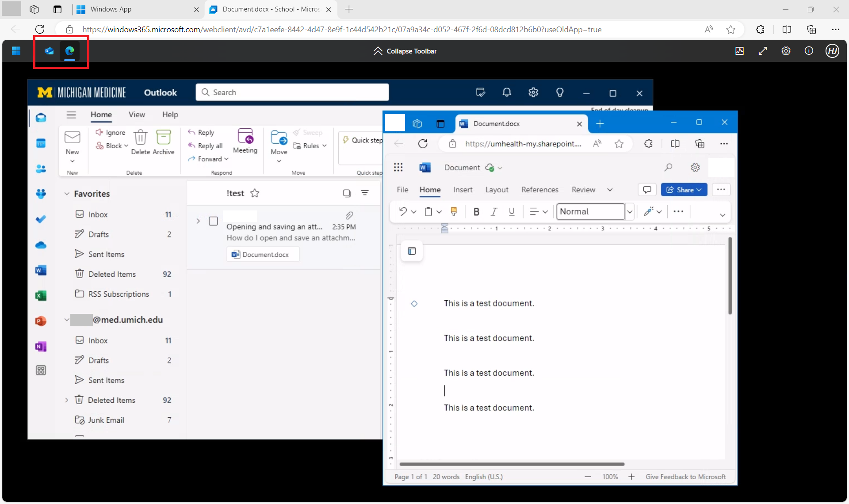Collapse the Favorites section in Outlook
The width and height of the screenshot is (849, 504).
pyautogui.click(x=67, y=193)
